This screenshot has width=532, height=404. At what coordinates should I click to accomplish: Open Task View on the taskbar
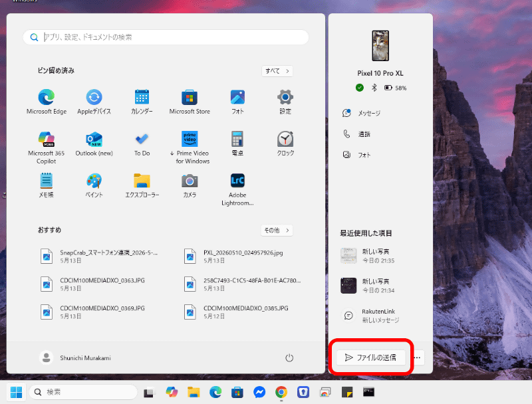(x=149, y=392)
